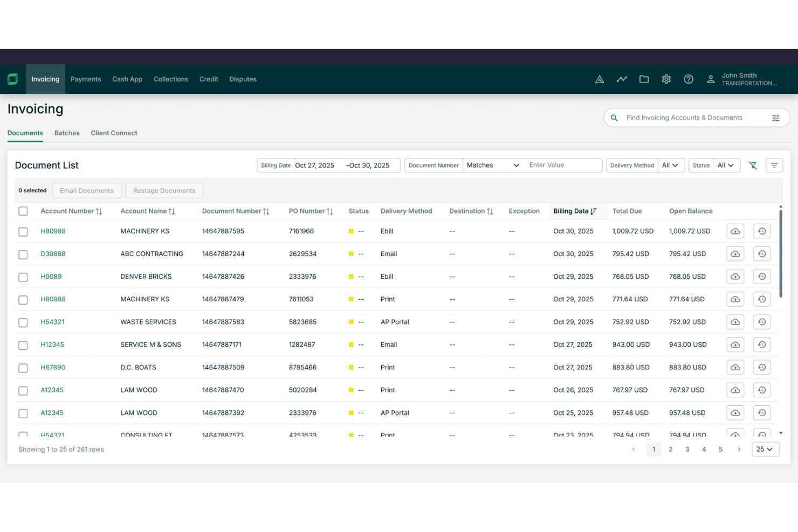View history for document 14647887595

762,231
